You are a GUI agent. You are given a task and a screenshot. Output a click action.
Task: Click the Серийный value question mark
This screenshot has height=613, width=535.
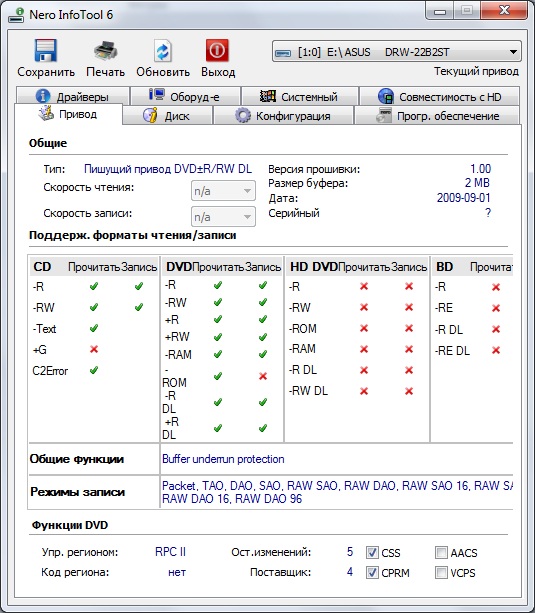click(488, 213)
